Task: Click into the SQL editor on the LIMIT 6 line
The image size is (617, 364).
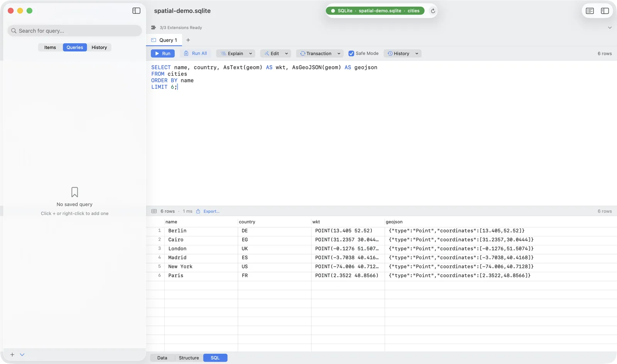Action: point(165,87)
